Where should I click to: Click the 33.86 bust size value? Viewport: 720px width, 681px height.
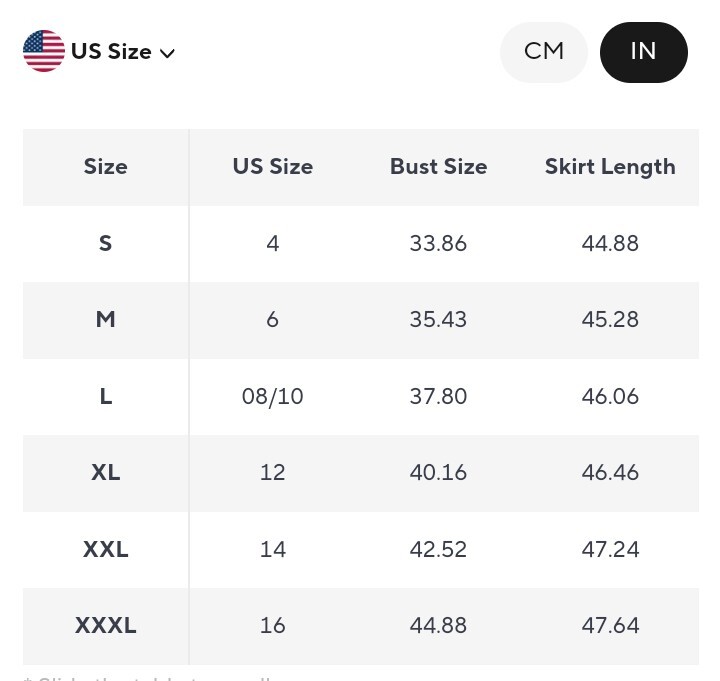pyautogui.click(x=439, y=243)
